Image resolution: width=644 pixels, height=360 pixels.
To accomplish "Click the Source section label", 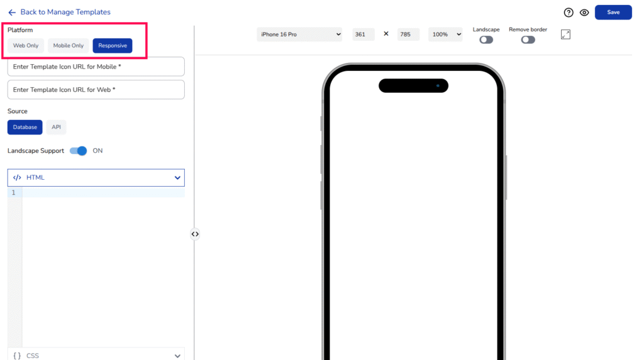I will coord(17,111).
